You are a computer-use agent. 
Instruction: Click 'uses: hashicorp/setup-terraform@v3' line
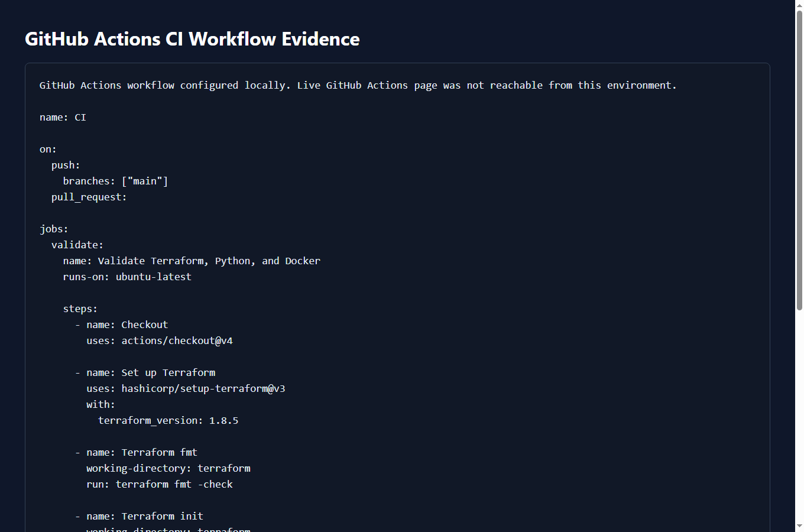186,389
